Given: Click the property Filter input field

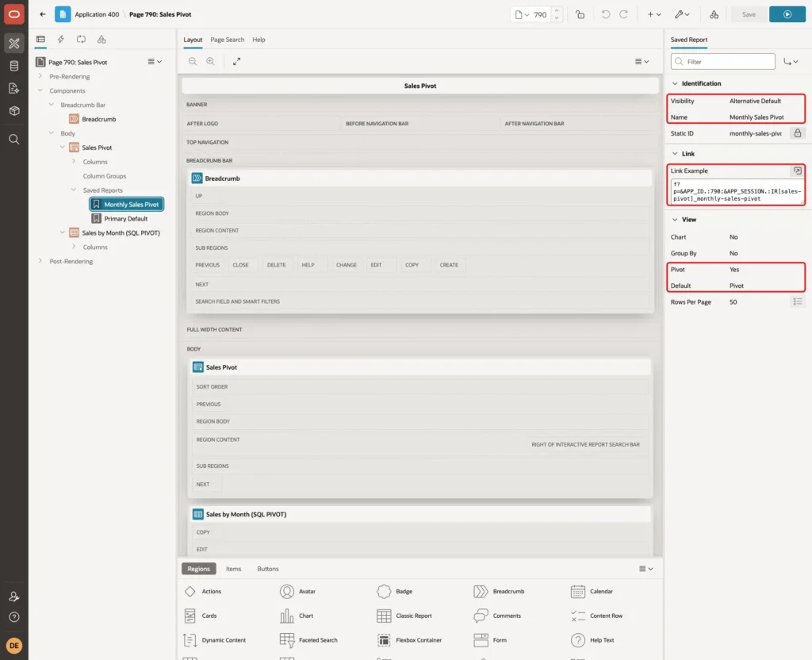Looking at the screenshot, I should pos(722,62).
